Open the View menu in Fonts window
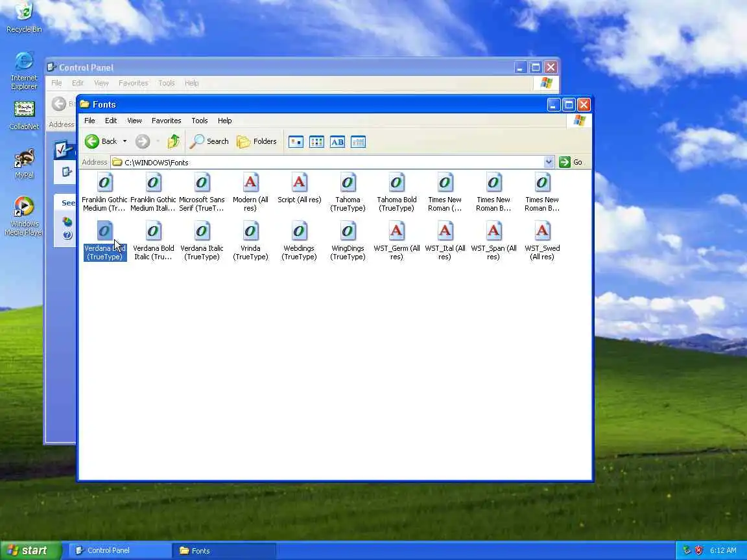The width and height of the screenshot is (747, 560). pos(134,121)
